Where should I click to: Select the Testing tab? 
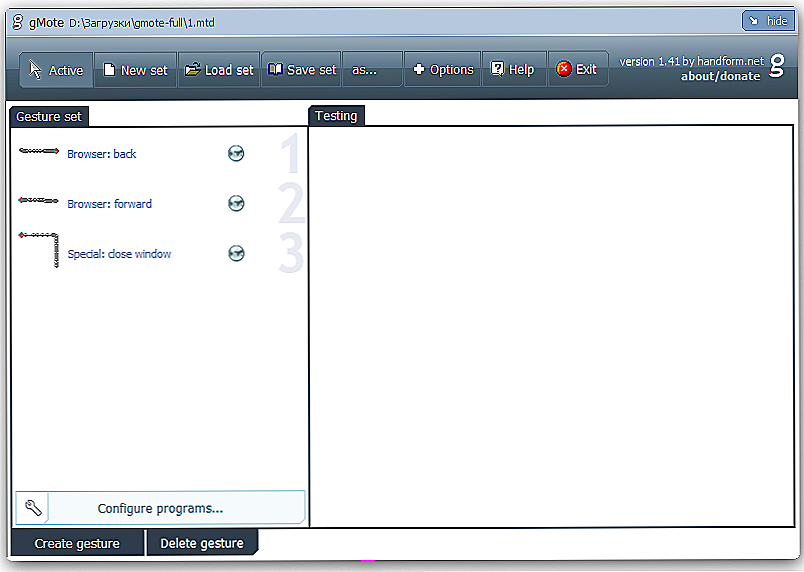336,116
